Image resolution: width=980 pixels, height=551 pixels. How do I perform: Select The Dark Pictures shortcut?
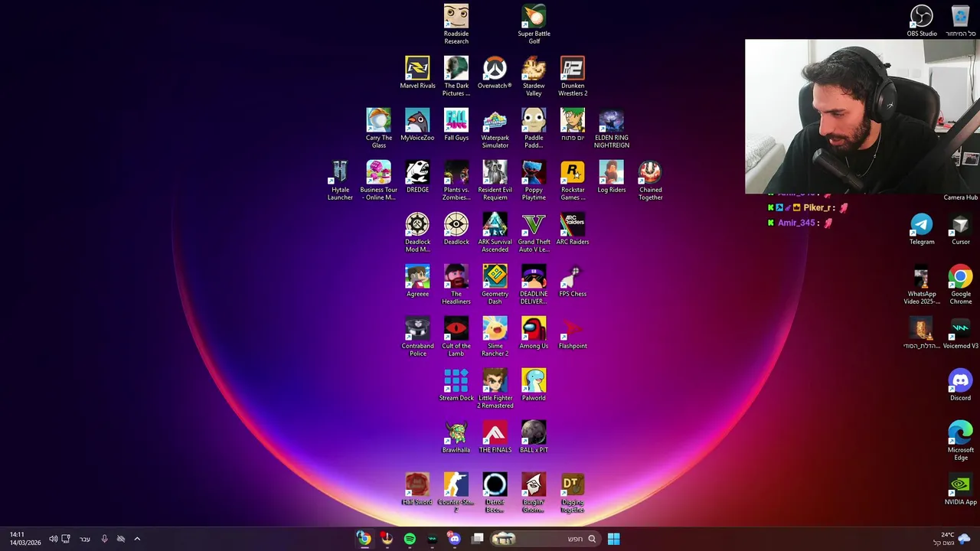click(x=456, y=76)
